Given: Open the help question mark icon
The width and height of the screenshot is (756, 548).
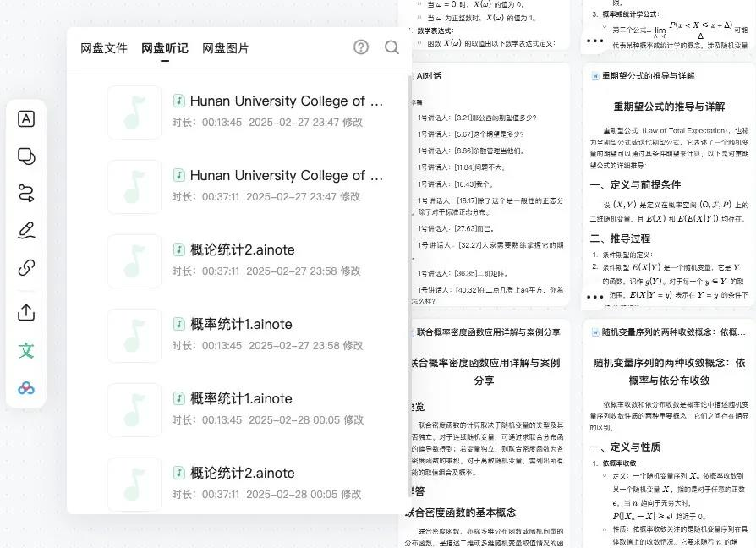Looking at the screenshot, I should pyautogui.click(x=361, y=47).
